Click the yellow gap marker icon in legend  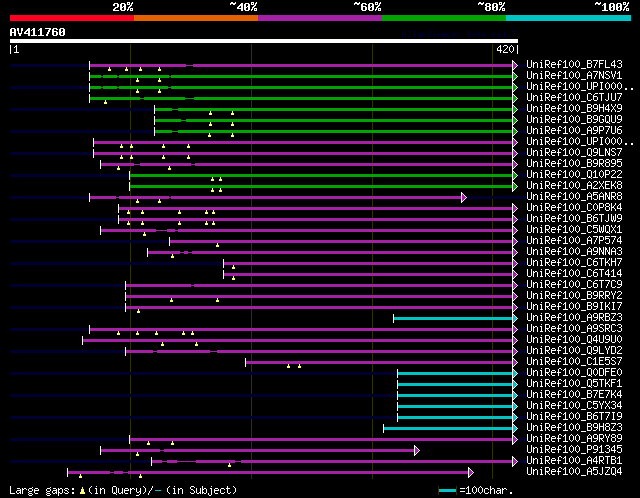(x=82, y=491)
